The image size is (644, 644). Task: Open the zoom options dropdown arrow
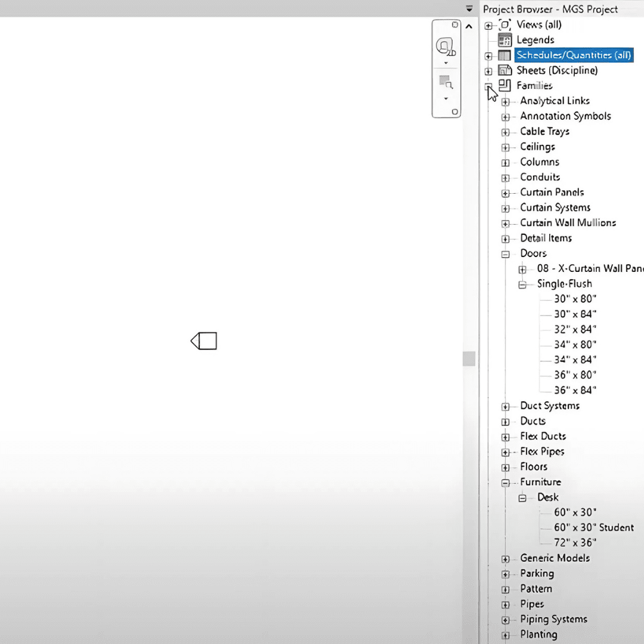(x=446, y=98)
